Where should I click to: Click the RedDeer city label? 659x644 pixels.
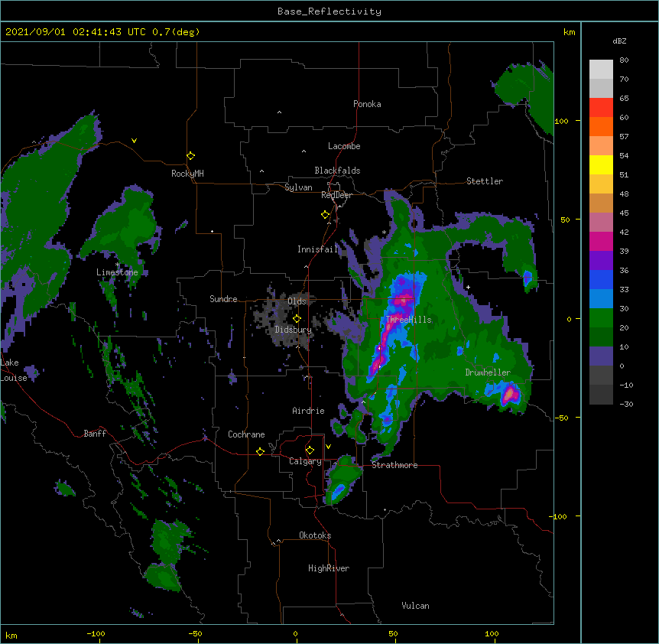point(337,195)
